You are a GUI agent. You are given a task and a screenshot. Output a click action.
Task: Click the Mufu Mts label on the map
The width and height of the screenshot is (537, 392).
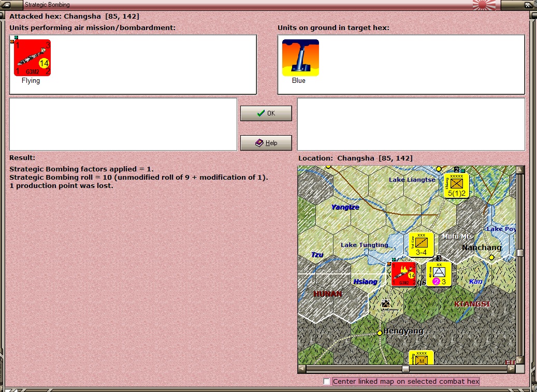coord(458,237)
